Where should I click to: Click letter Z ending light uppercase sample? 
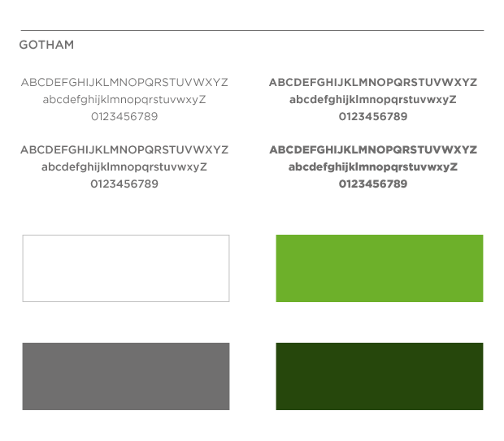coord(224,83)
